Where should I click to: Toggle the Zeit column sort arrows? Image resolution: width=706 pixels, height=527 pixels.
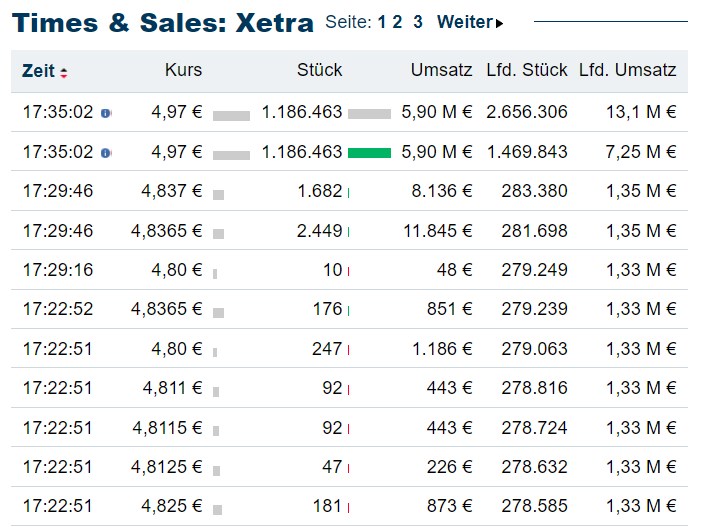(64, 72)
